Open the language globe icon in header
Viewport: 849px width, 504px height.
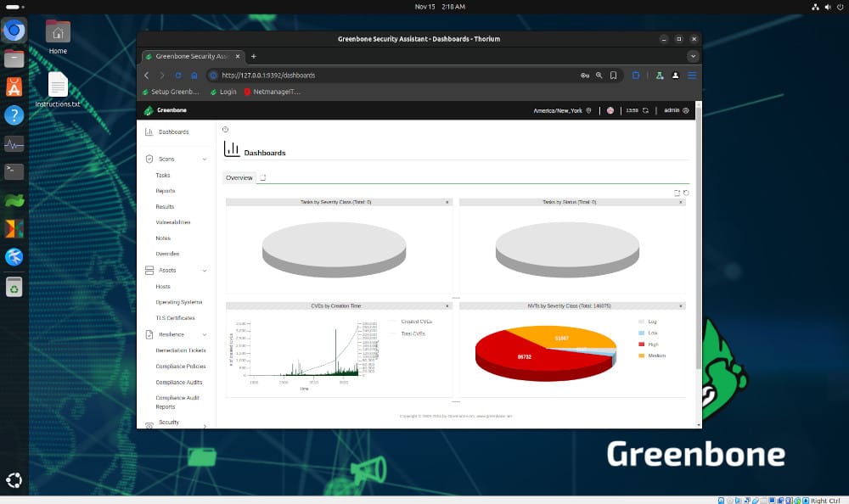click(x=610, y=110)
